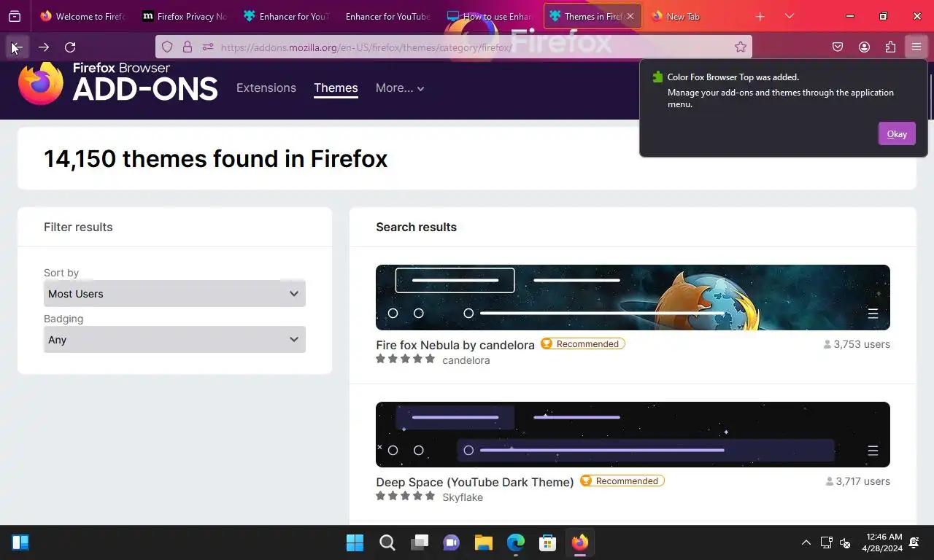Show hidden system tray icons
Viewport: 934px width, 560px height.
pos(806,542)
